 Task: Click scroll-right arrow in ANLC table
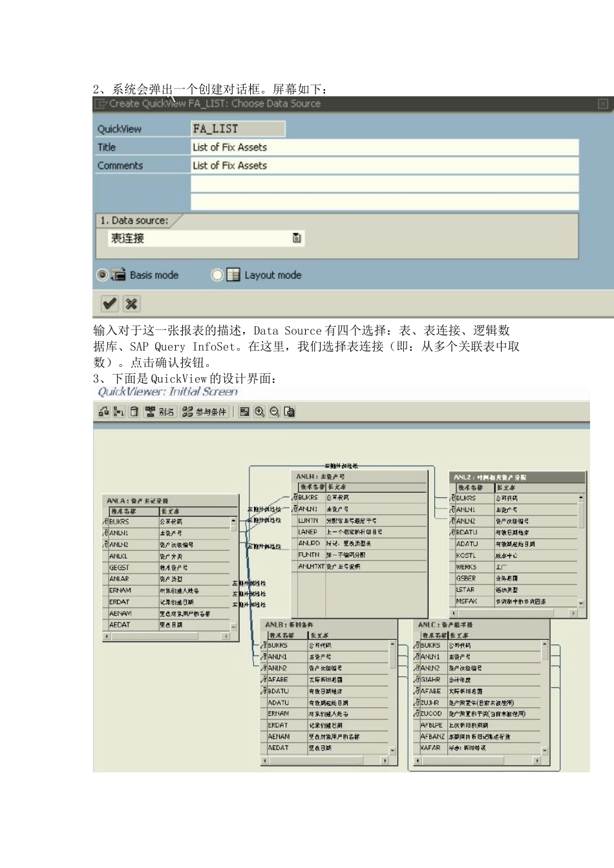(x=537, y=761)
